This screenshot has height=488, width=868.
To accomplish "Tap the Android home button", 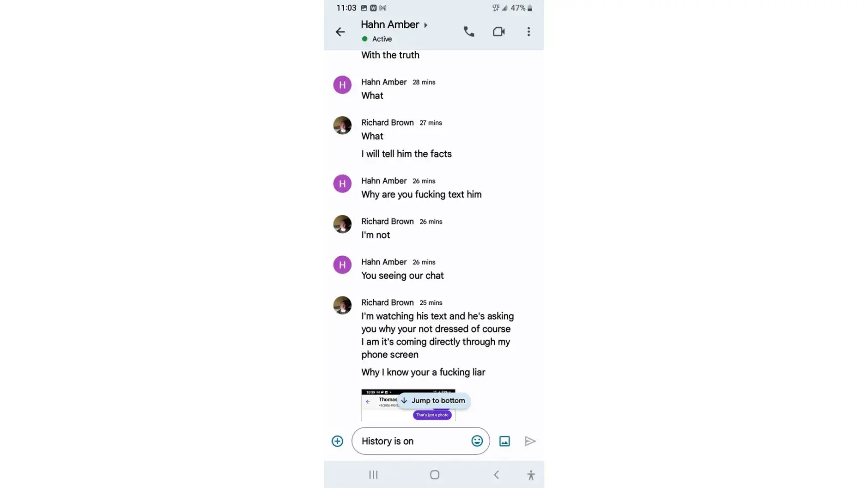I will [x=434, y=475].
